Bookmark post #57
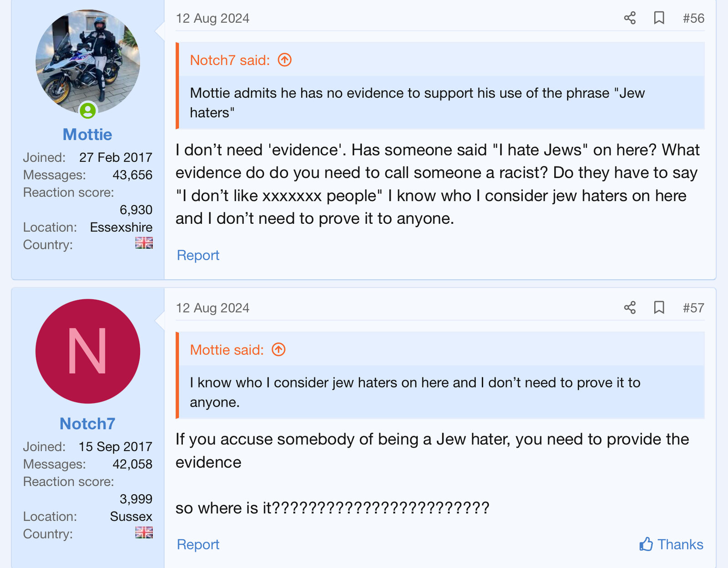The width and height of the screenshot is (728, 568). tap(659, 308)
